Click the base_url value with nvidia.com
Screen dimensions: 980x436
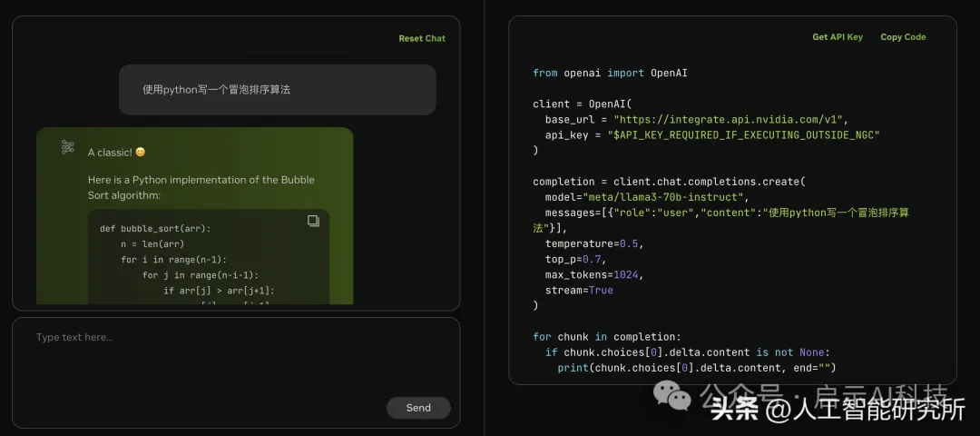[729, 120]
